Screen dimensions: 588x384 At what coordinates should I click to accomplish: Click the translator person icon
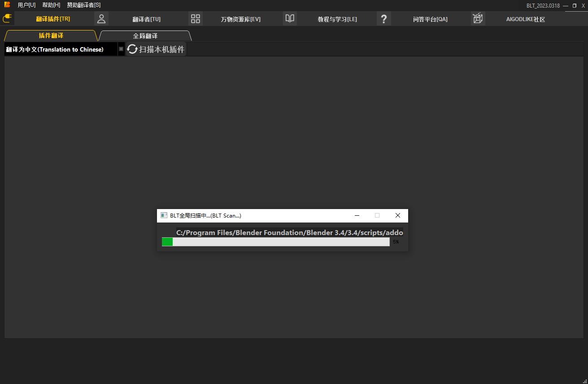tap(101, 19)
